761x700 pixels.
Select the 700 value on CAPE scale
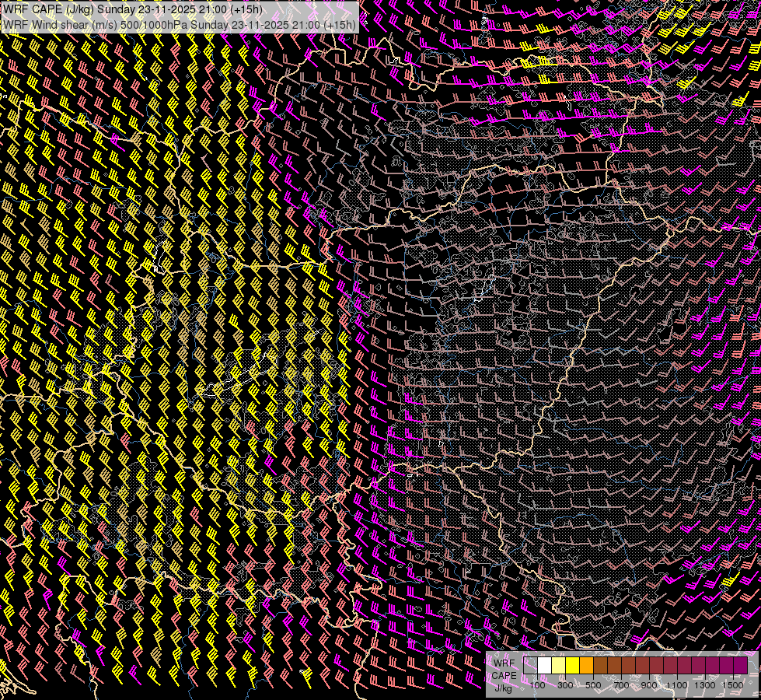pyautogui.click(x=621, y=684)
